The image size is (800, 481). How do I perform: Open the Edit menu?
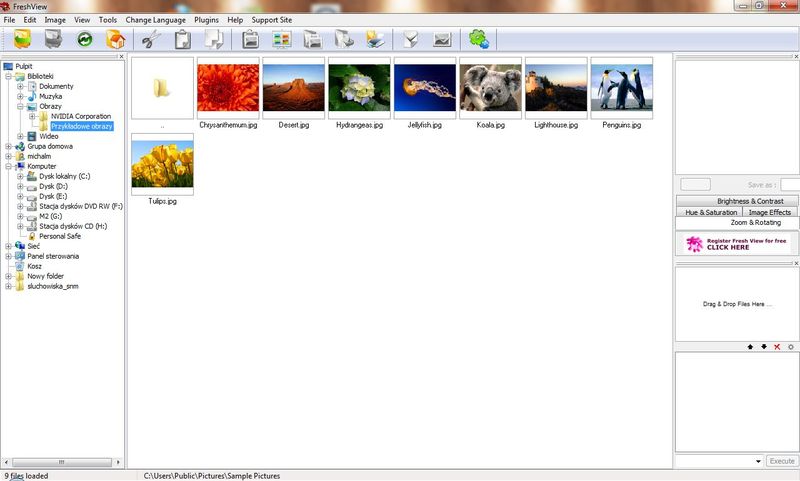30,20
